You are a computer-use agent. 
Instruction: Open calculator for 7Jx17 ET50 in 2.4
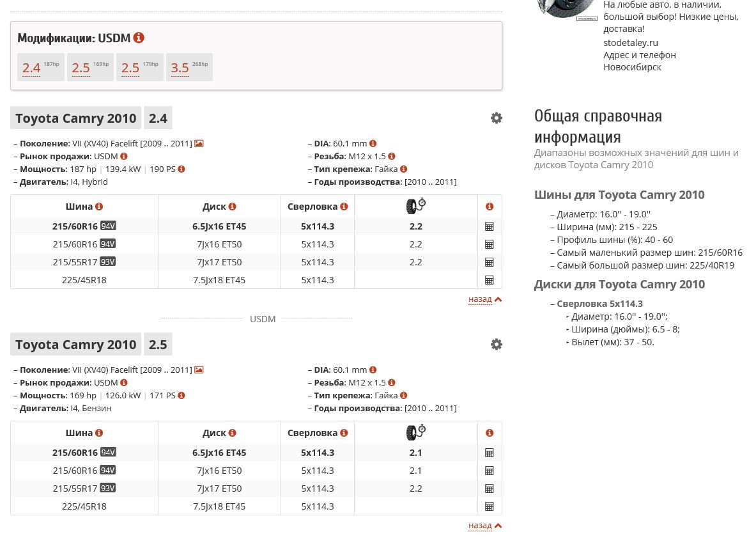click(x=489, y=262)
